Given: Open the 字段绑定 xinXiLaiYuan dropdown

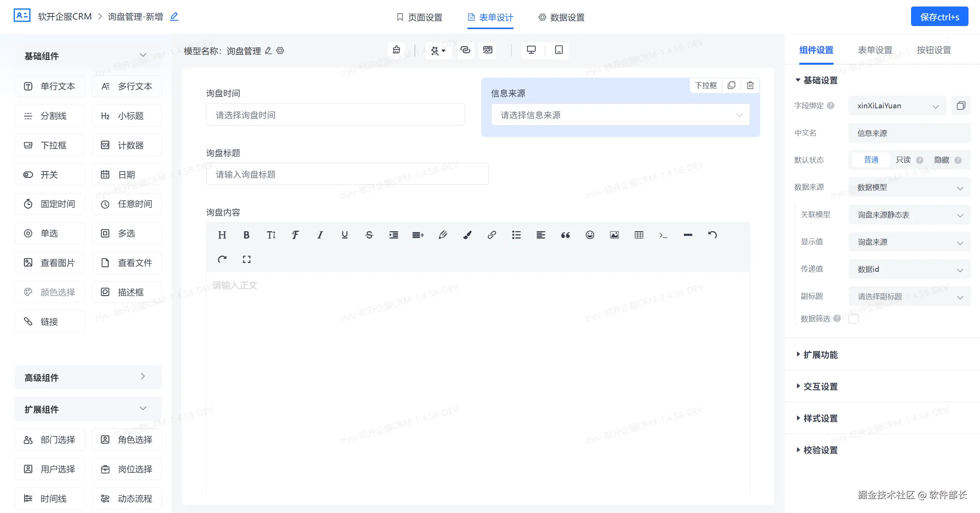Looking at the screenshot, I should coord(897,106).
